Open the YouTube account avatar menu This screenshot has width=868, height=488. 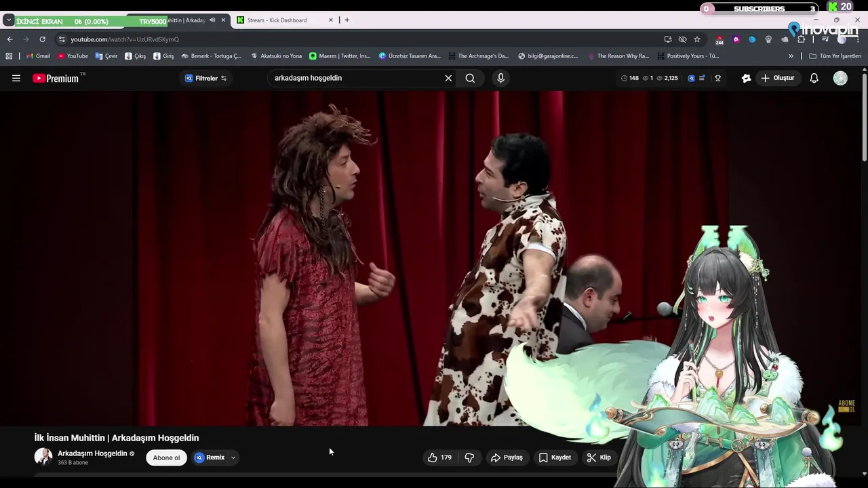[840, 78]
